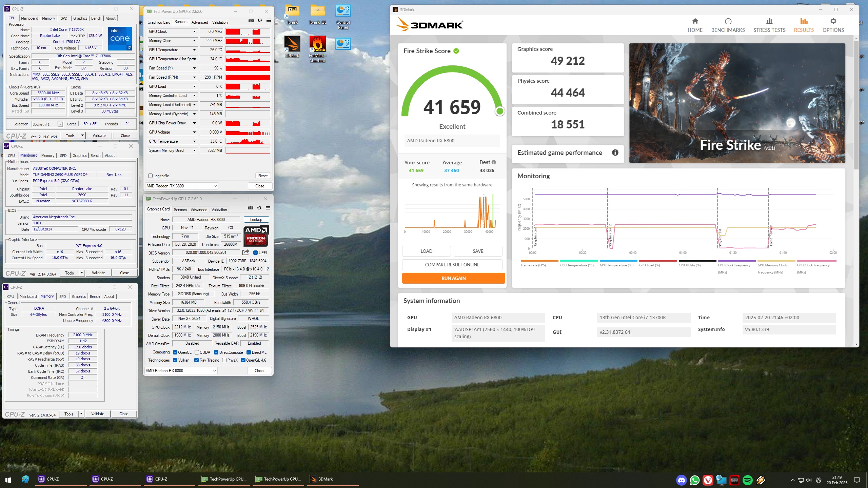Take screenshot in GPU-Z Graphics Card window
868x488 pixels.
click(x=250, y=208)
